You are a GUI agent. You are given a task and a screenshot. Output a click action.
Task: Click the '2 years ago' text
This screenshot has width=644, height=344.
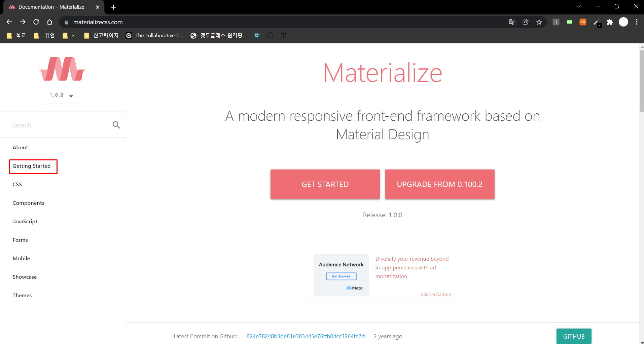tap(388, 336)
